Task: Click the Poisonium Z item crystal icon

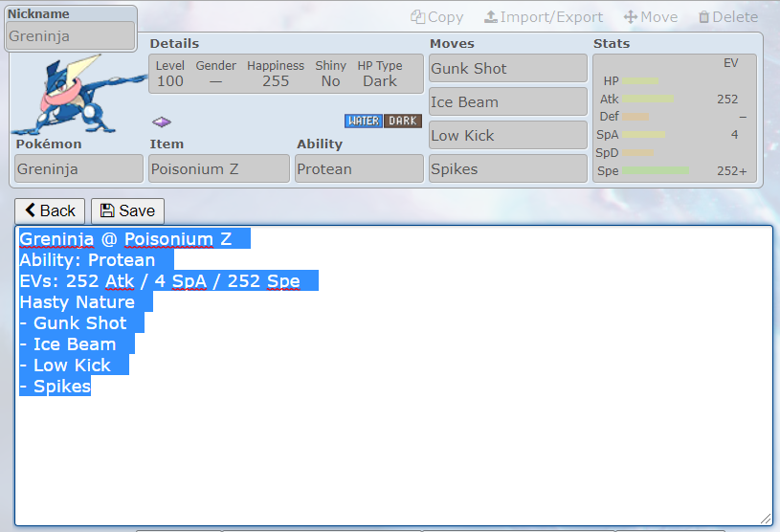Action: click(x=162, y=122)
